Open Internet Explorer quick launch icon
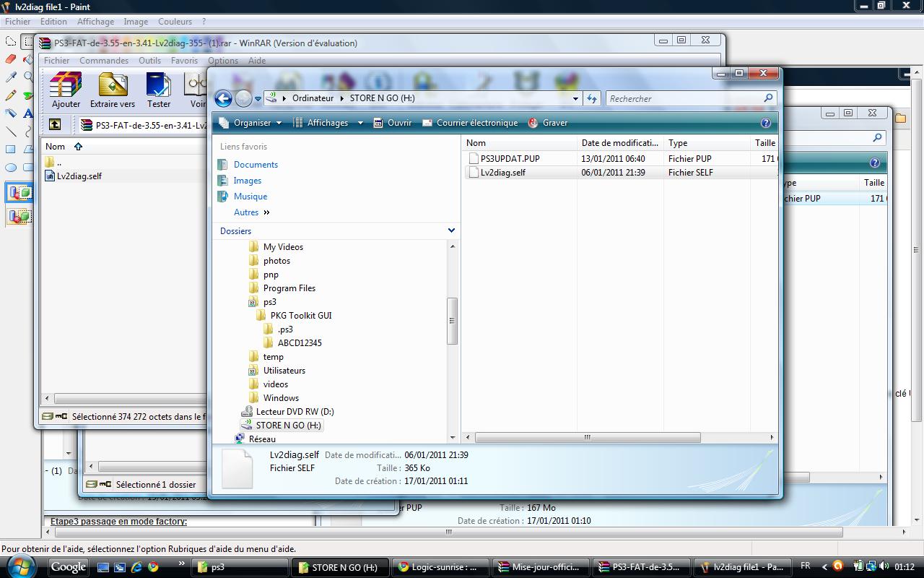Image resolution: width=924 pixels, height=578 pixels. [136, 567]
